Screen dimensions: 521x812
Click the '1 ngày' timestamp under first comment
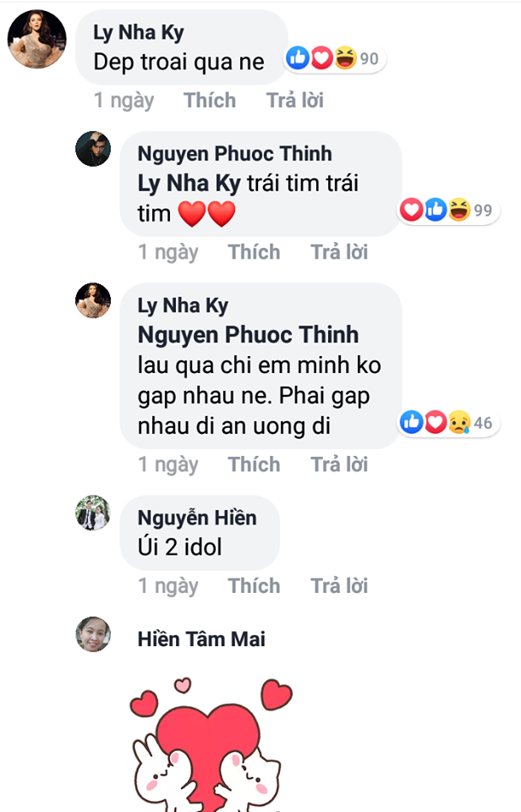[x=123, y=101]
